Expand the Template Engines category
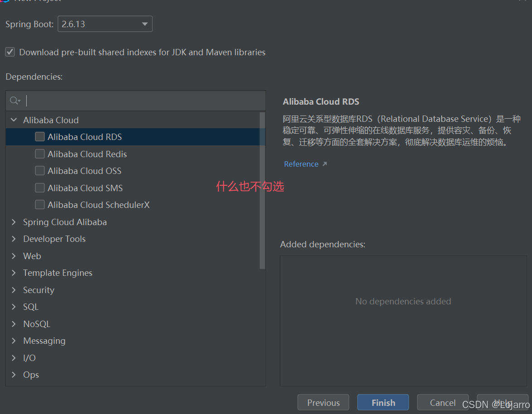Screen dimensions: 532x414 pos(14,273)
